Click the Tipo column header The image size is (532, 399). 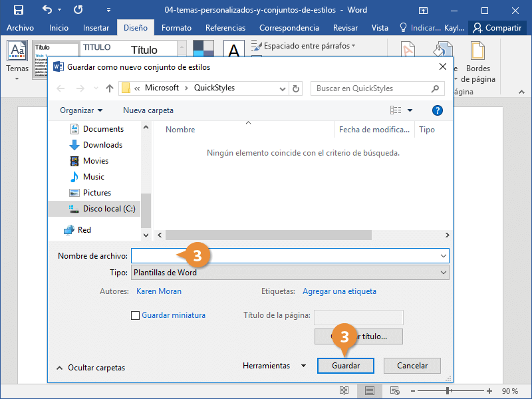click(x=426, y=130)
